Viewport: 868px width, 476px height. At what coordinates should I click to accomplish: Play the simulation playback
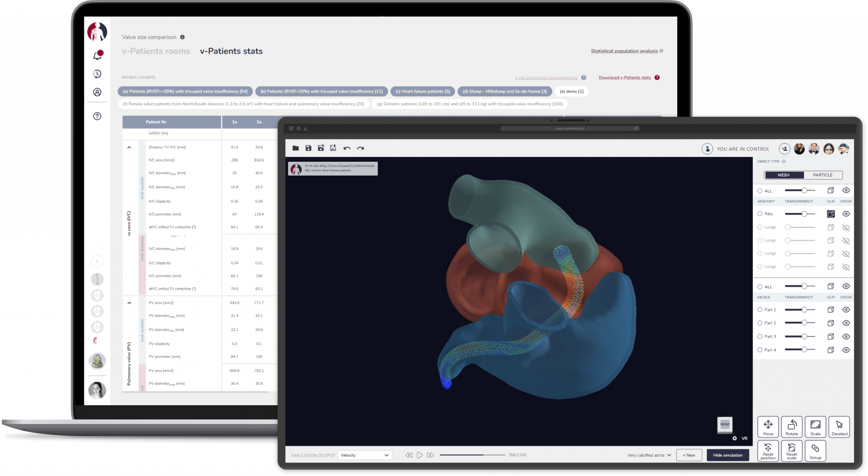[420, 455]
